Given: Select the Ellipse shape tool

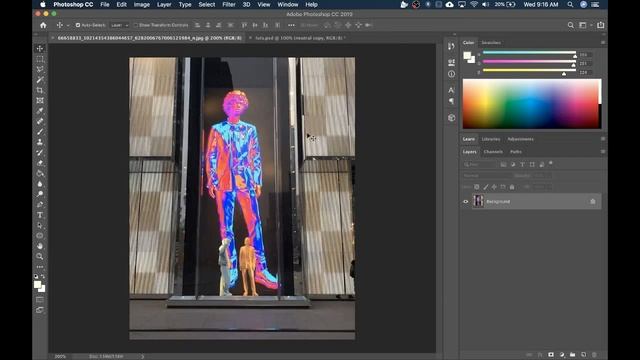Looking at the screenshot, I should click(40, 236).
